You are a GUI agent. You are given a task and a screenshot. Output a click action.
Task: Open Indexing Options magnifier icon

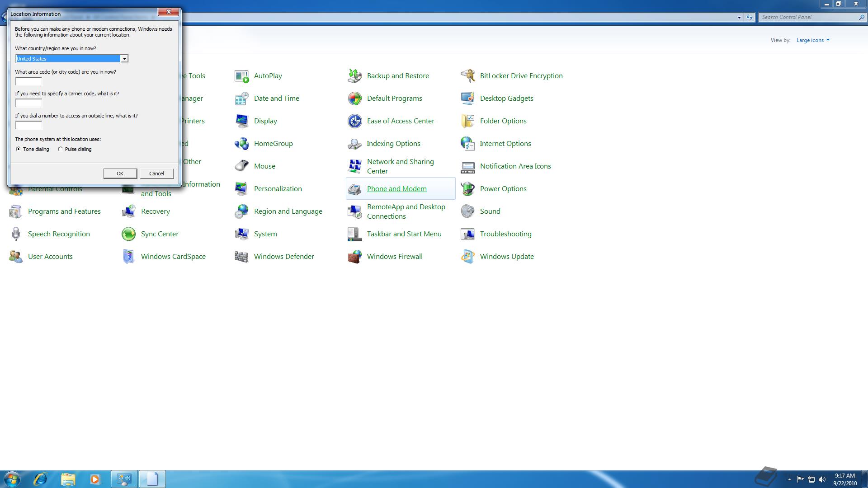point(354,144)
